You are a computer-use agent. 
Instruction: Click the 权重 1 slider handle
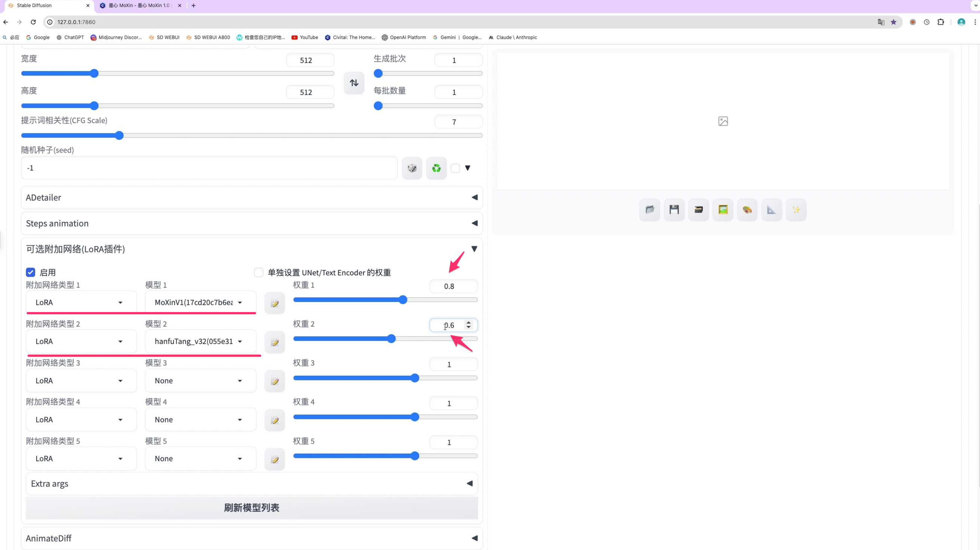(403, 300)
